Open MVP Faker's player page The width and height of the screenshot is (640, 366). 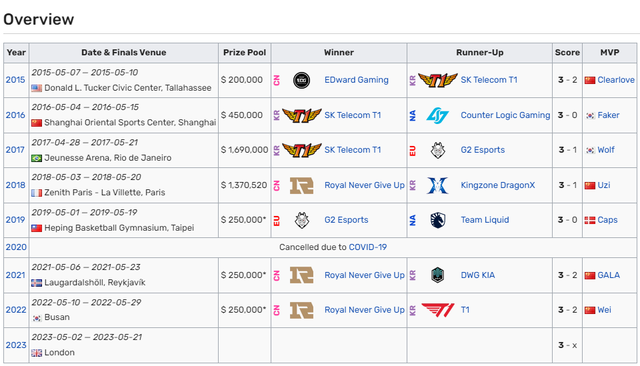[x=608, y=115]
